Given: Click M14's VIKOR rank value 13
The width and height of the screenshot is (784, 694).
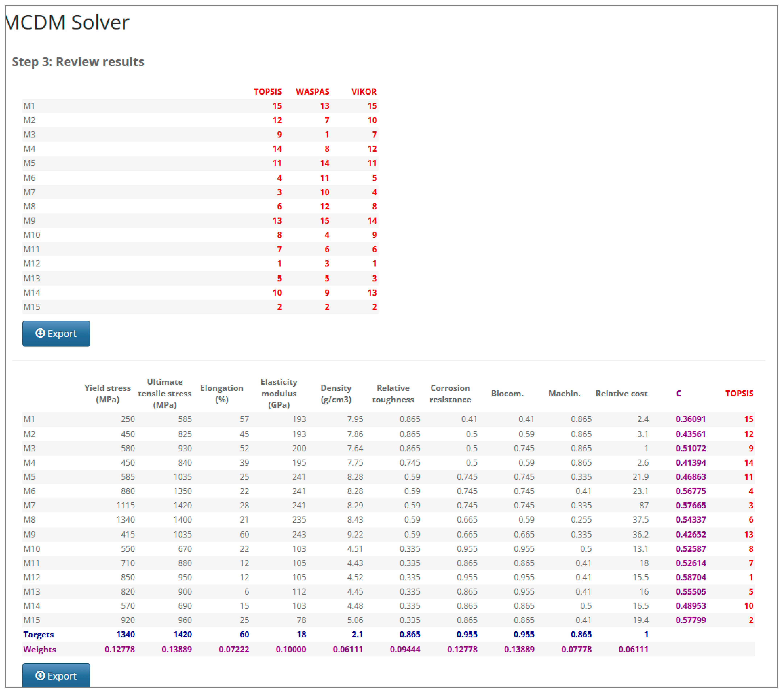Looking at the screenshot, I should tap(372, 293).
